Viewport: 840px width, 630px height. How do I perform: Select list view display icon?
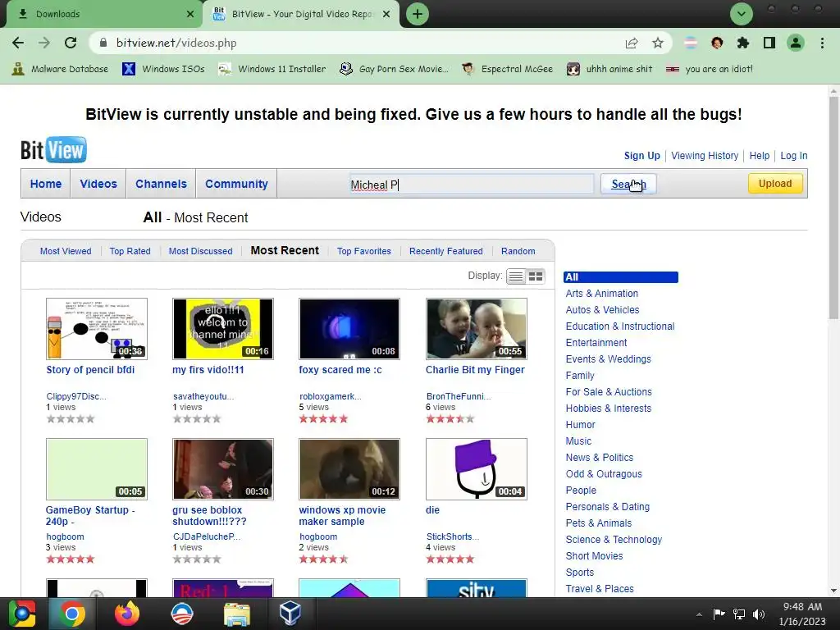(x=515, y=276)
